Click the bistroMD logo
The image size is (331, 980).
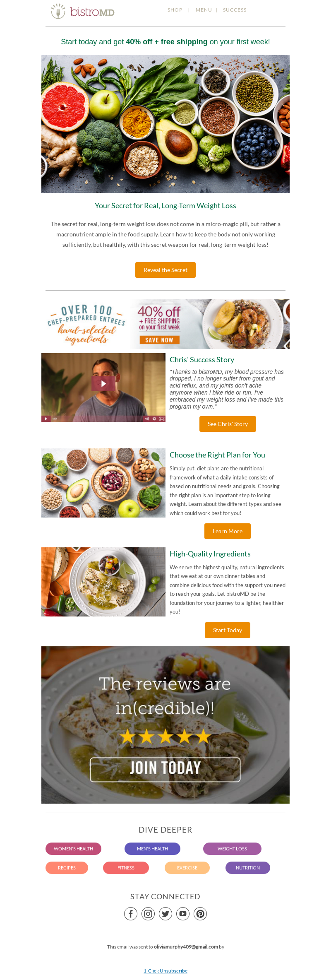coord(83,11)
